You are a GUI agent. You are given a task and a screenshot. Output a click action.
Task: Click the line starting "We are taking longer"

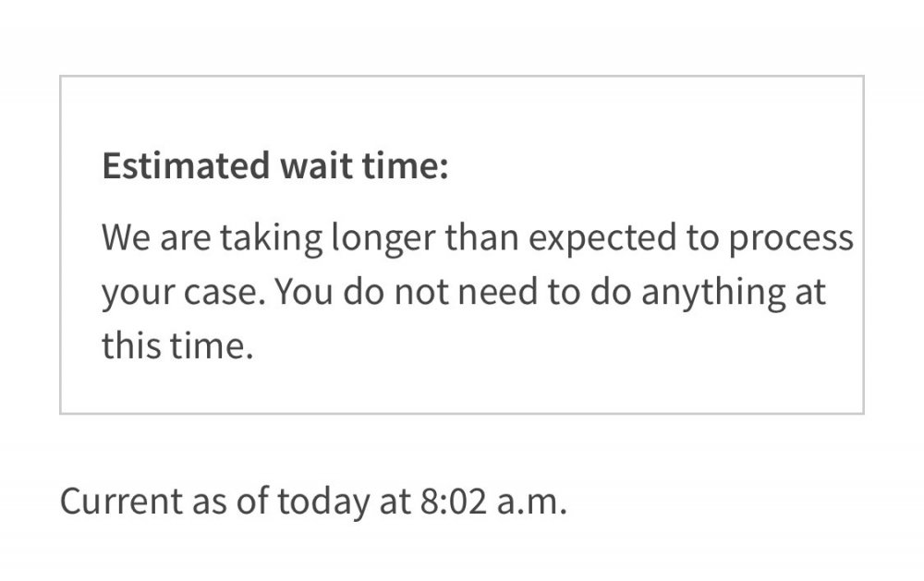pyautogui.click(x=478, y=238)
